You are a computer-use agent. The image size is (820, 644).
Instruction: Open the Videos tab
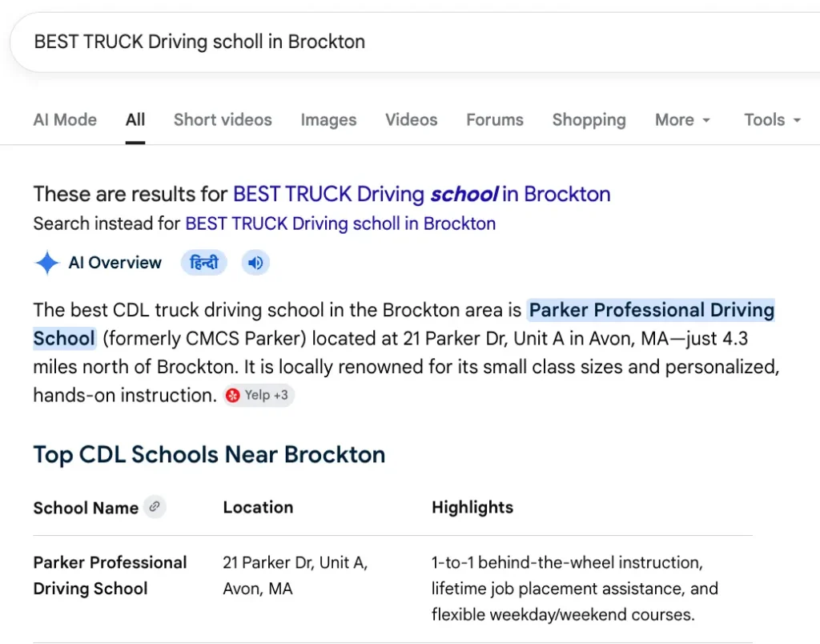click(411, 120)
